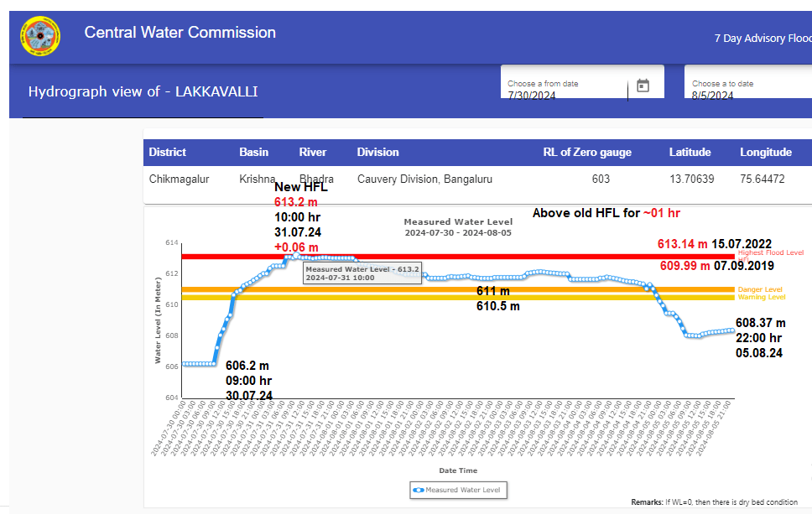Click the RL of Zero gauge header
This screenshot has height=525, width=812.
coord(587,153)
